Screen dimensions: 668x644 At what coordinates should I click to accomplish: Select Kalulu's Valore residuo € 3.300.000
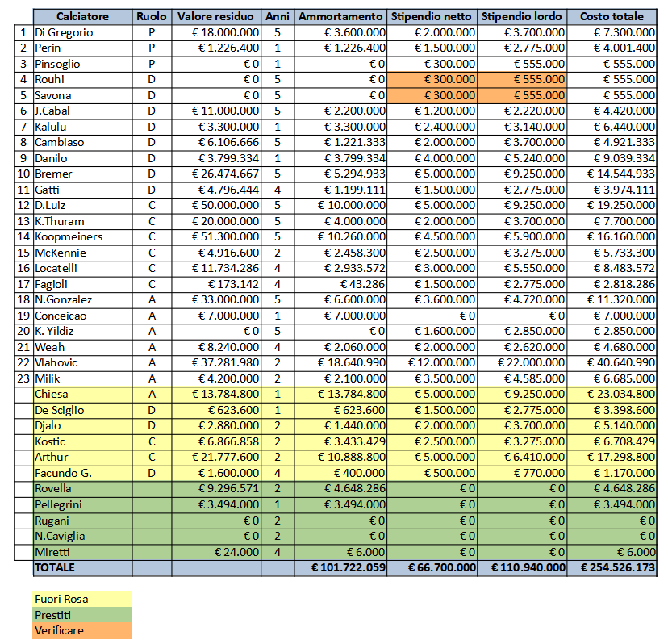[x=216, y=127]
